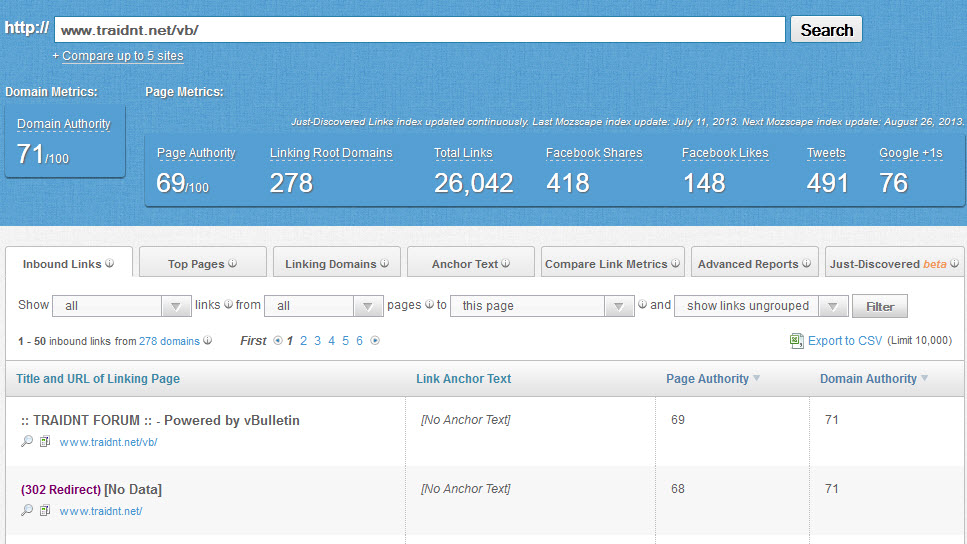This screenshot has height=544, width=967.
Task: Open the 'from all pages' source dropdown
Action: pyautogui.click(x=324, y=306)
